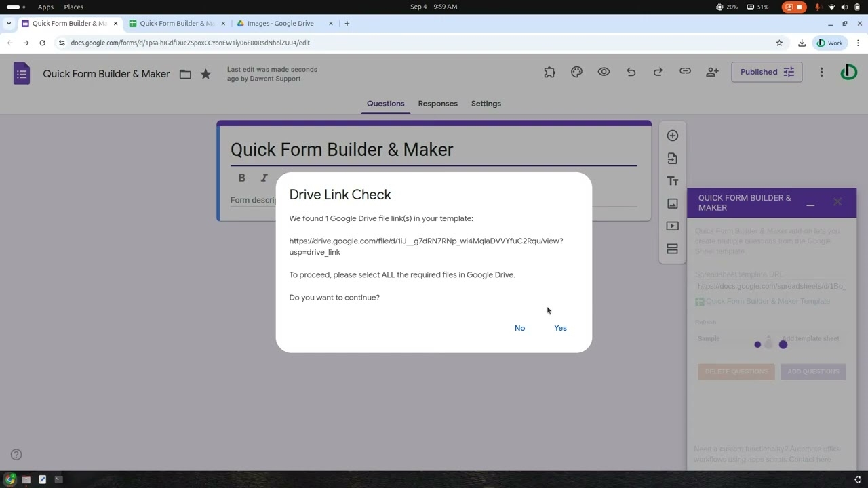Add a question with the plus icon
Screen dimensions: 868x488
click(672, 136)
